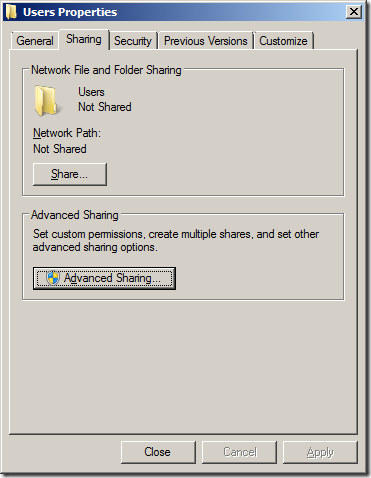Image resolution: width=371 pixels, height=478 pixels.
Task: Click the Network File and Folder Sharing heading
Action: click(106, 70)
